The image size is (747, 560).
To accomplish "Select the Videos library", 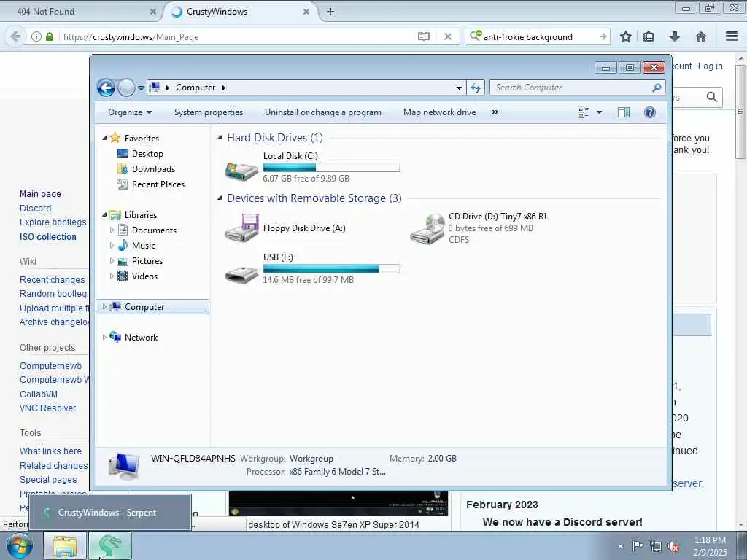I will click(144, 276).
